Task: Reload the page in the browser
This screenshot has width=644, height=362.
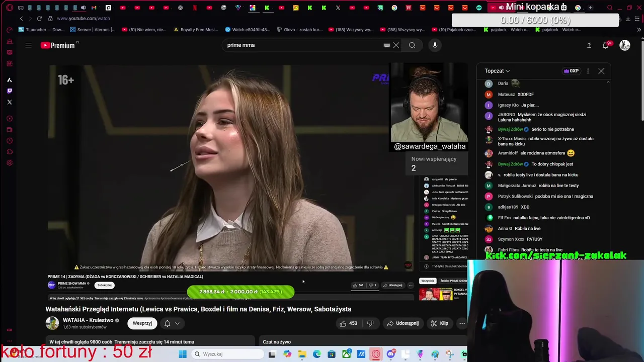Action: point(39,19)
